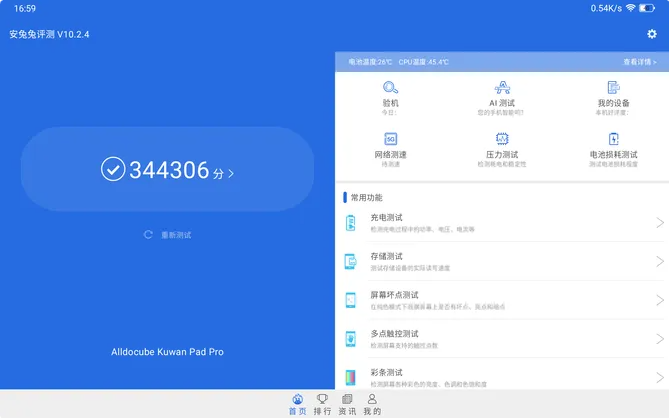Open 我的设备 device icon
This screenshot has height=418, width=669.
pyautogui.click(x=613, y=87)
